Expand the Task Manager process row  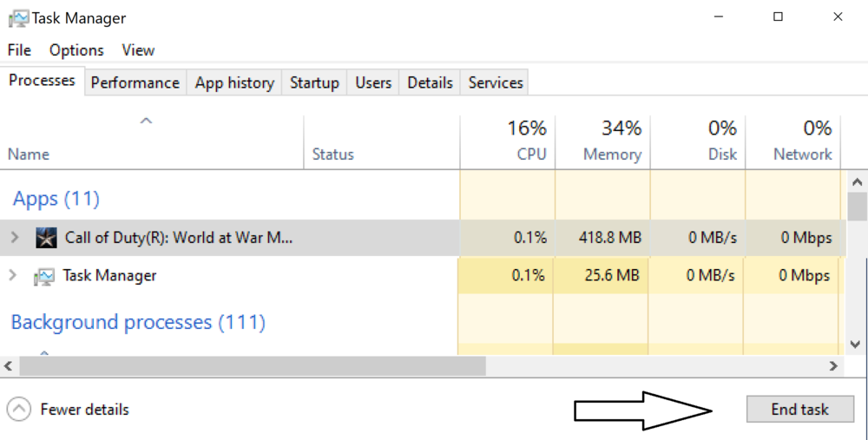13,275
